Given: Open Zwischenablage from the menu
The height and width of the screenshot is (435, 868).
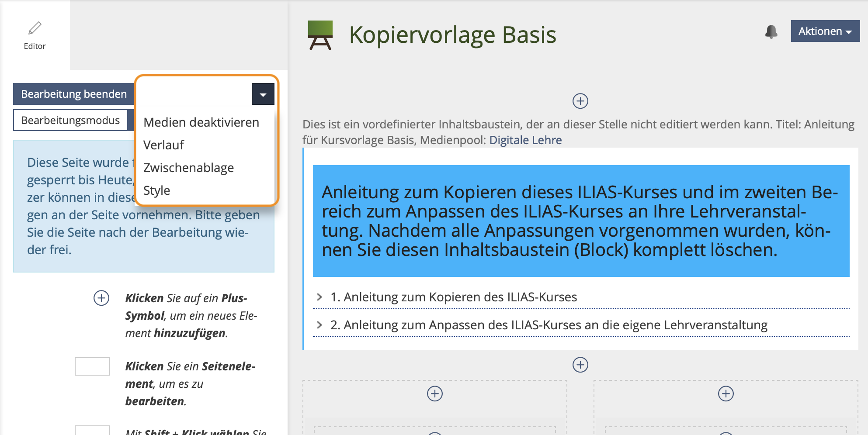Looking at the screenshot, I should coord(188,168).
